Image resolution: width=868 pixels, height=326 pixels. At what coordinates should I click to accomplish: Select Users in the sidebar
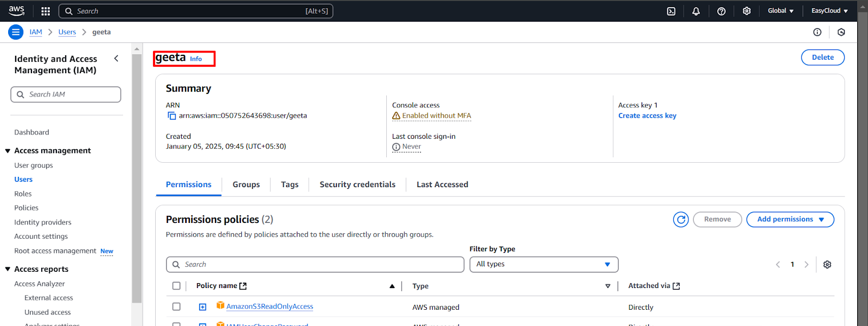click(x=23, y=180)
